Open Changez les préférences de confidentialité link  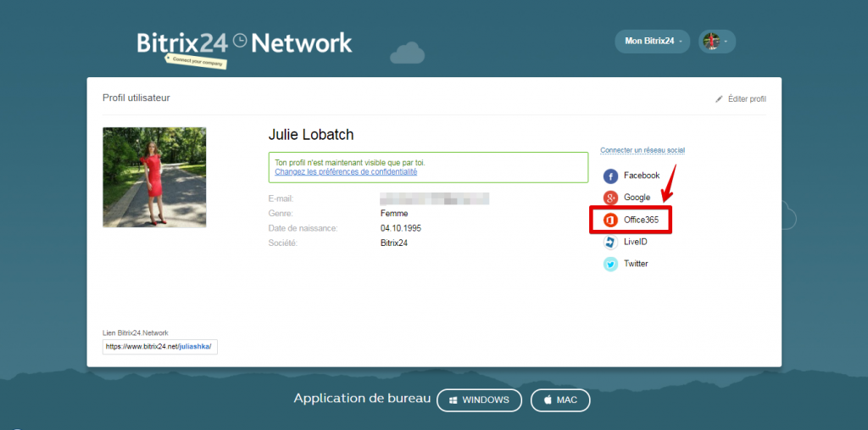(x=346, y=172)
